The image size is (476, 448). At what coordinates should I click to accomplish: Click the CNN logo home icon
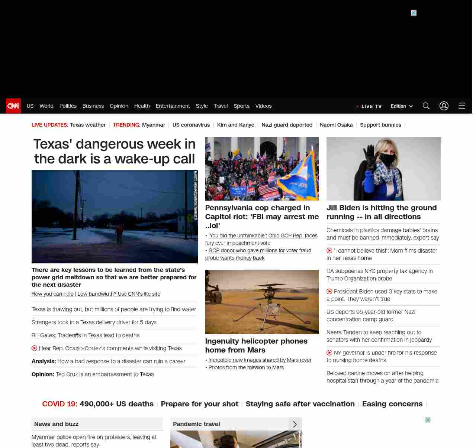(13, 106)
